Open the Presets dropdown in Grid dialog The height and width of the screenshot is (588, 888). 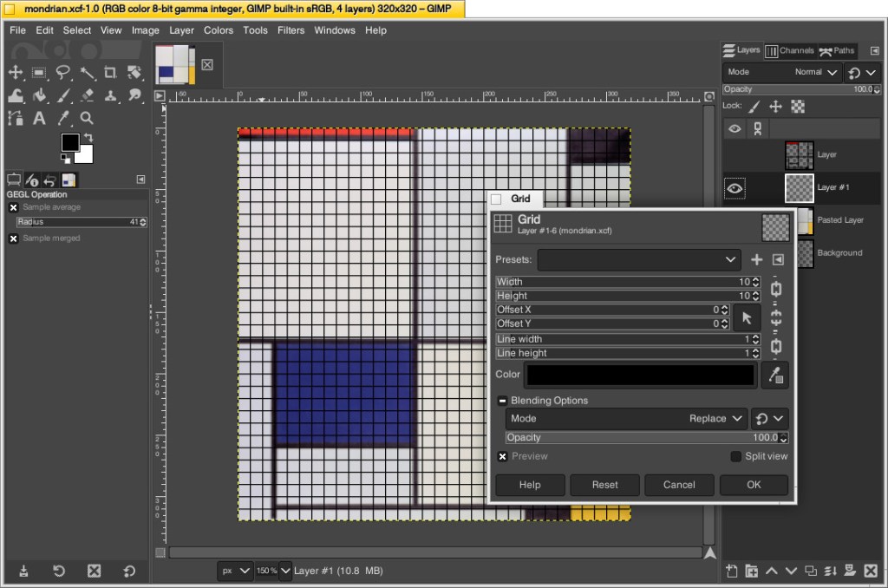(639, 259)
